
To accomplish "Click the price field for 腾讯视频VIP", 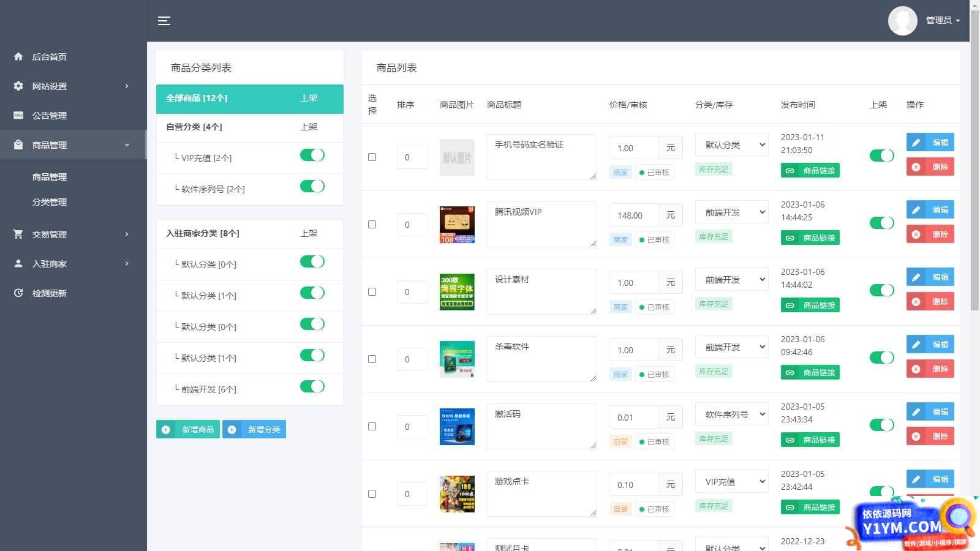I will tap(634, 216).
